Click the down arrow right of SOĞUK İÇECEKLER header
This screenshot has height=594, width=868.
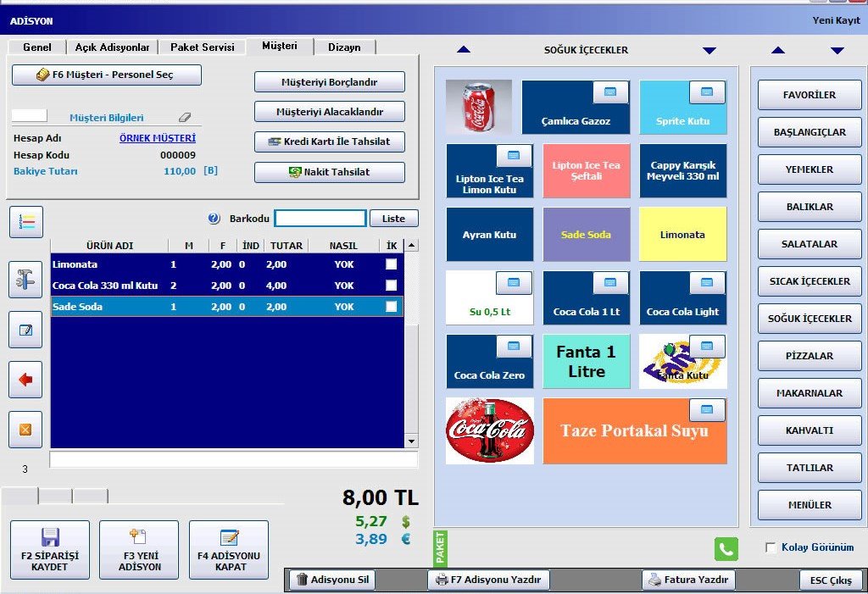[709, 51]
